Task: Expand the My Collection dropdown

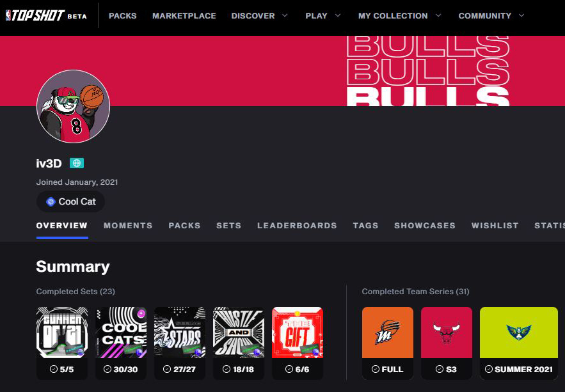Action: [x=399, y=15]
